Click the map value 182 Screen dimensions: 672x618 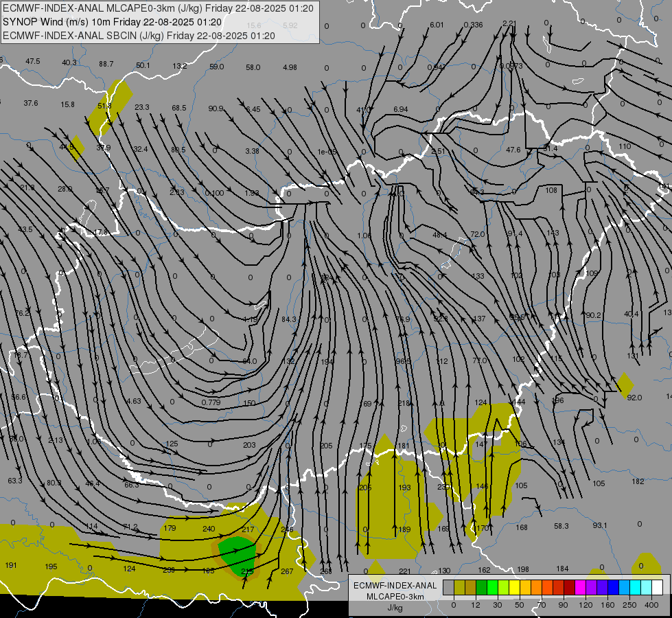click(638, 481)
